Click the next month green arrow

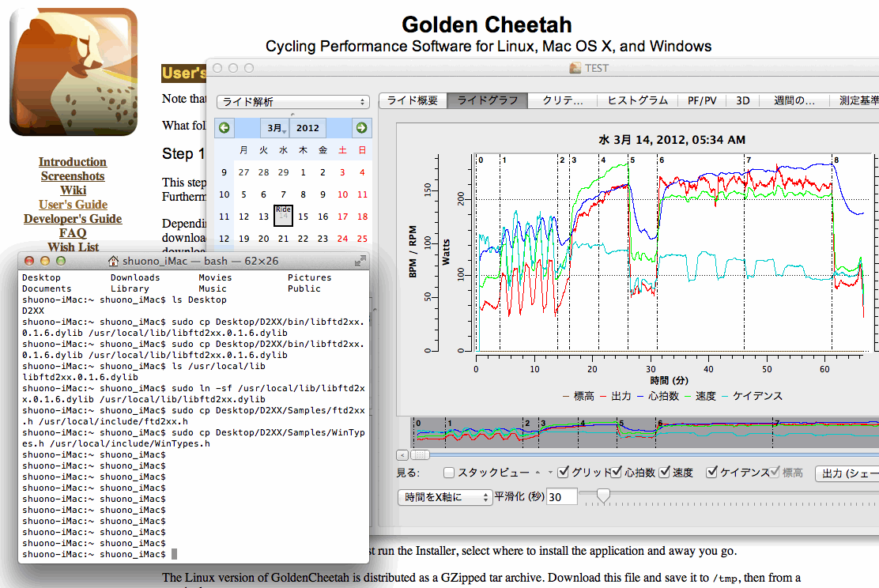click(361, 128)
